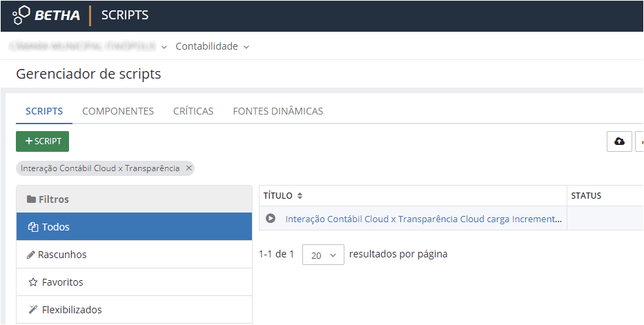Click the green + SCRIPT button
Image resolution: width=644 pixels, height=325 pixels.
point(43,141)
